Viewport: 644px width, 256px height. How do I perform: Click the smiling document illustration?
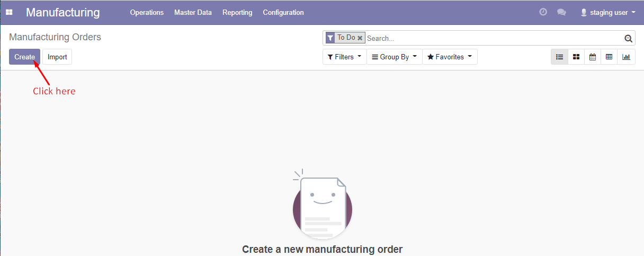322,205
